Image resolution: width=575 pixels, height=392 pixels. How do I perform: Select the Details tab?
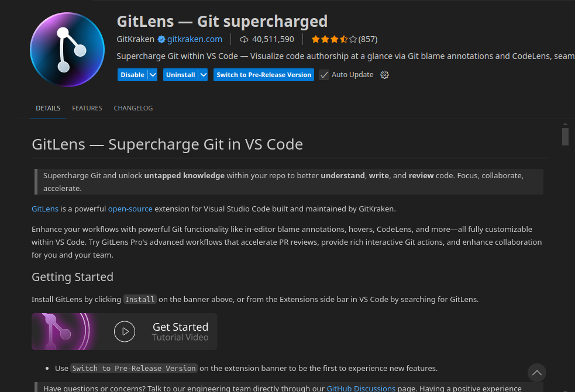pos(48,108)
